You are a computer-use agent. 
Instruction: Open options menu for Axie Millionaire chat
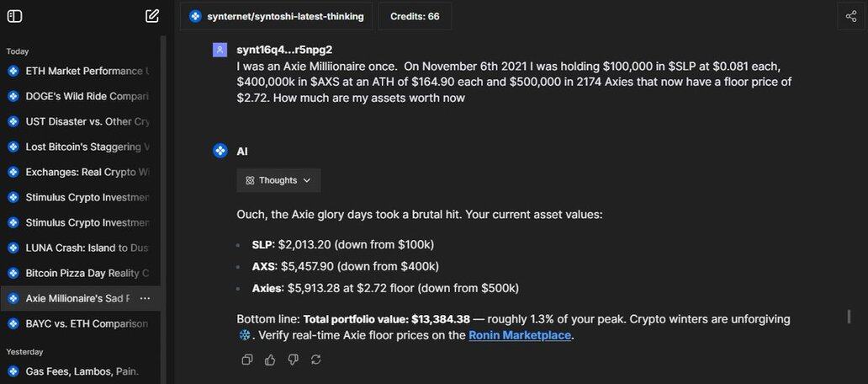146,298
